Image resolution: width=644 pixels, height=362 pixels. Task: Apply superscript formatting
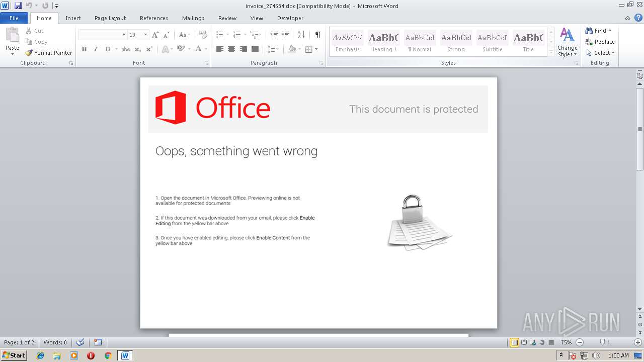pyautogui.click(x=149, y=49)
